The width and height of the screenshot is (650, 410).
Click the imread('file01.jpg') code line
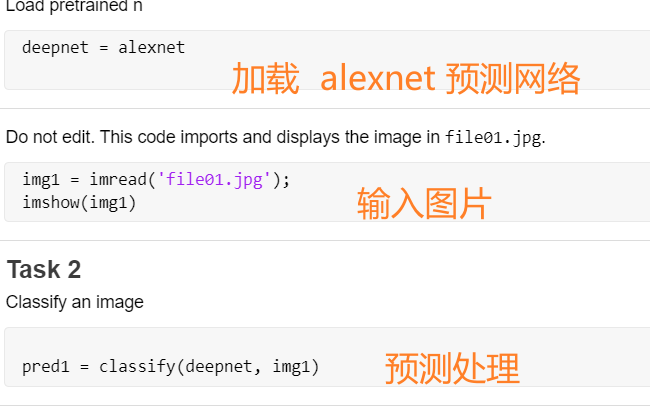coord(156,180)
